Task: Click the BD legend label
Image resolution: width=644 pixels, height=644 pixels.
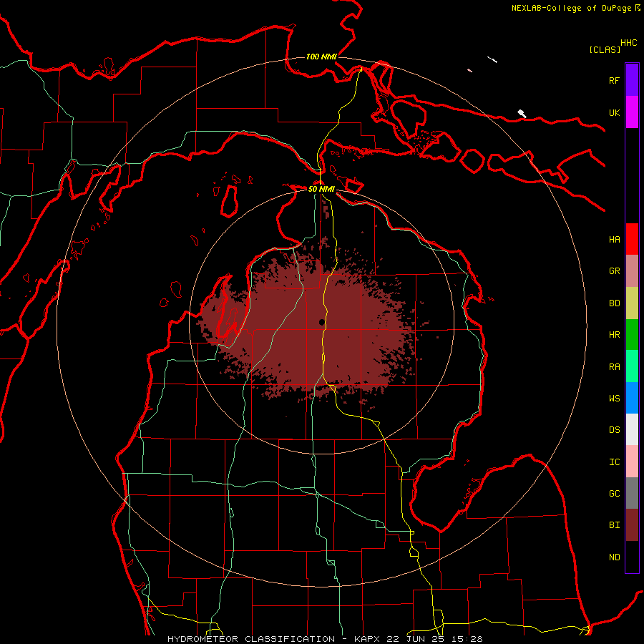Action: 614,303
